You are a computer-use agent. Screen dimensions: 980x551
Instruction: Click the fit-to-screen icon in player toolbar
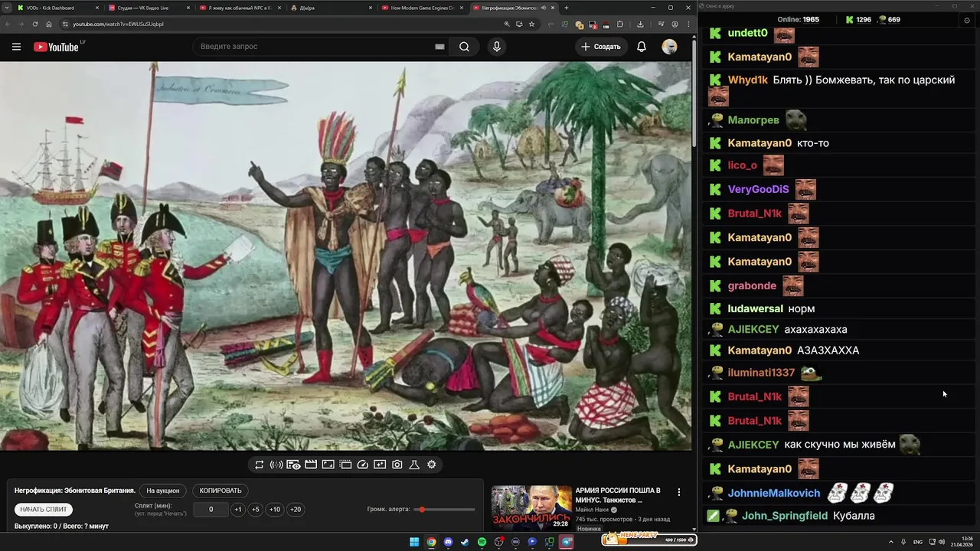328,465
